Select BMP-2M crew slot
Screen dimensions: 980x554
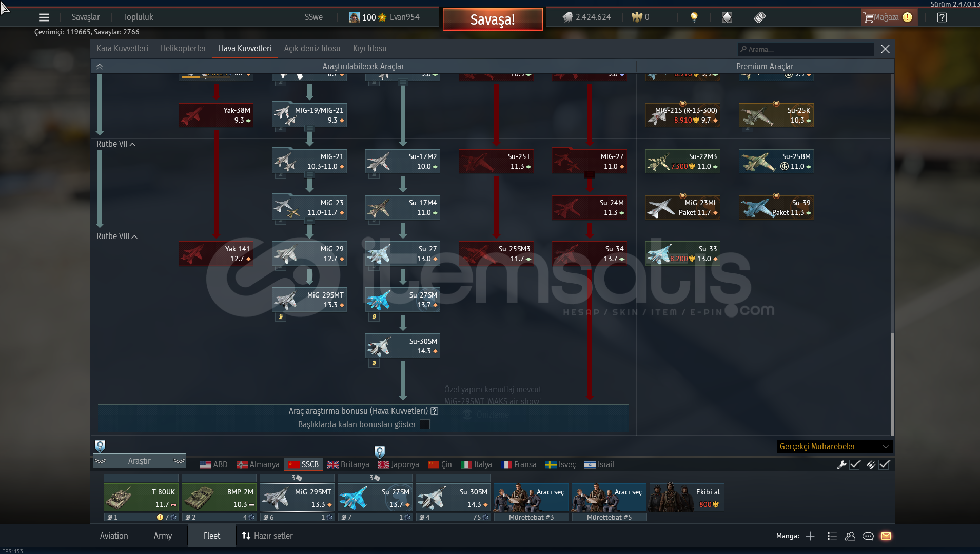coord(219,498)
